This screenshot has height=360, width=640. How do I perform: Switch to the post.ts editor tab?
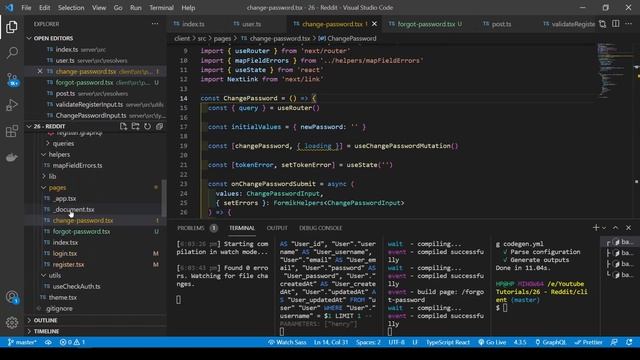click(501, 24)
